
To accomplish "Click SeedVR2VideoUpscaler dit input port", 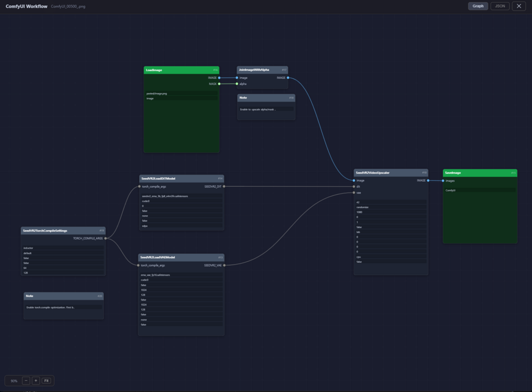I will click(x=354, y=187).
